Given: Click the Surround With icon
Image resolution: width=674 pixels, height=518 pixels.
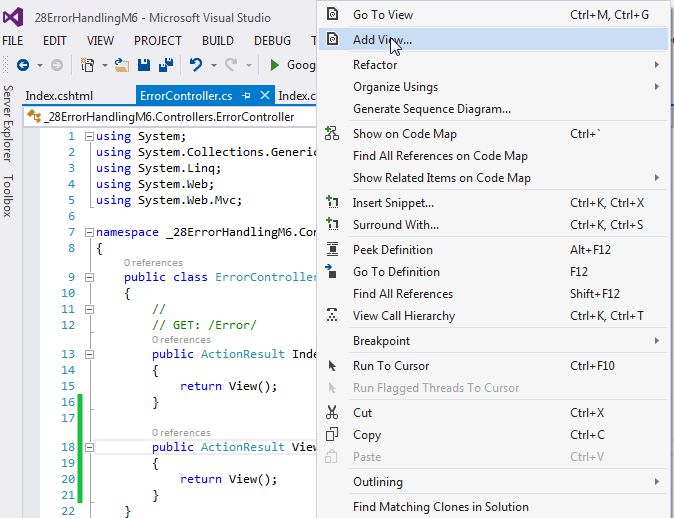Looking at the screenshot, I should click(332, 224).
